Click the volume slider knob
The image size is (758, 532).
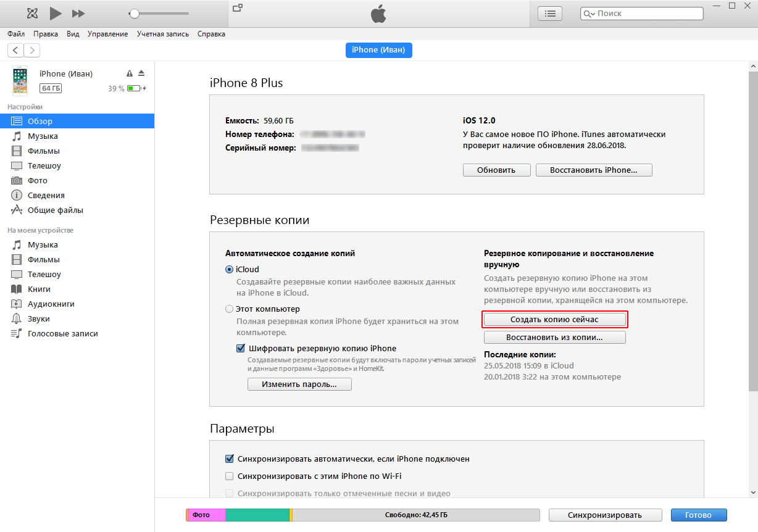[134, 13]
